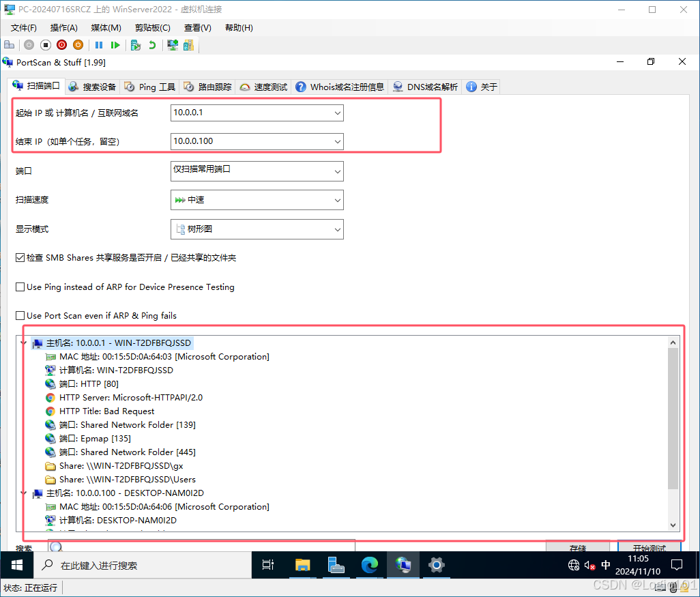
Task: Open the 查看(V) menu
Action: pos(198,28)
